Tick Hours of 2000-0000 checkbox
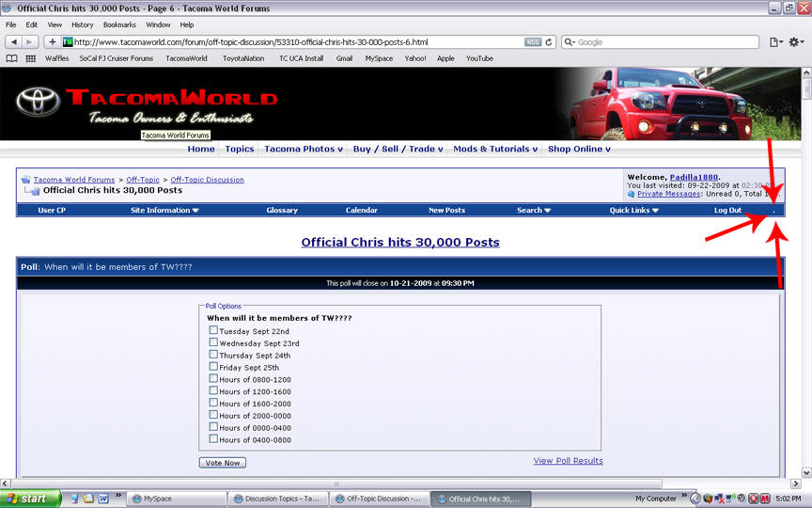 [x=213, y=415]
